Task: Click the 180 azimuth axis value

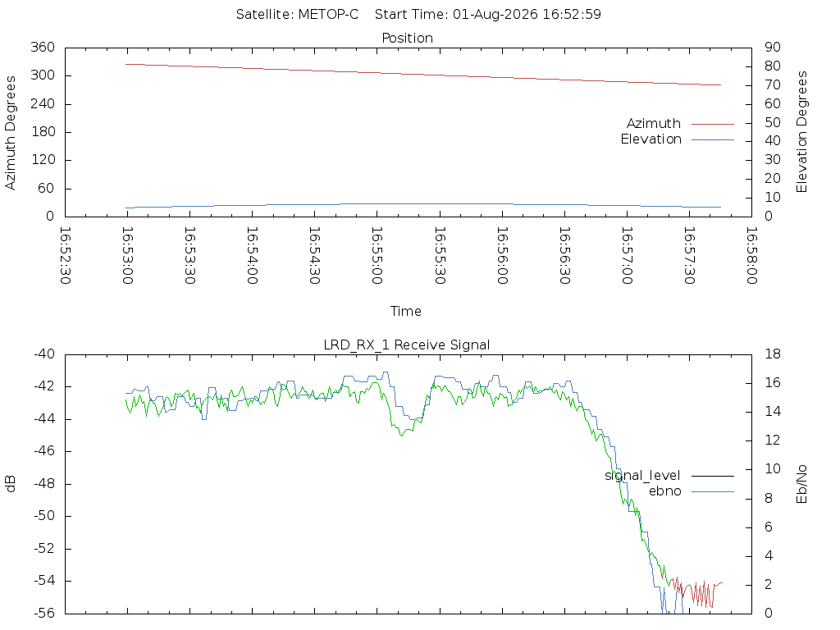Action: point(43,132)
